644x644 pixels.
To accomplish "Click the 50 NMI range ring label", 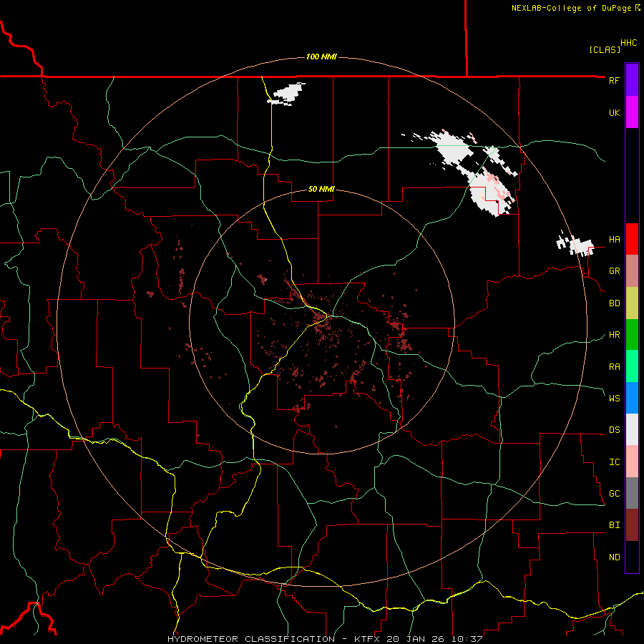I will pos(321,189).
